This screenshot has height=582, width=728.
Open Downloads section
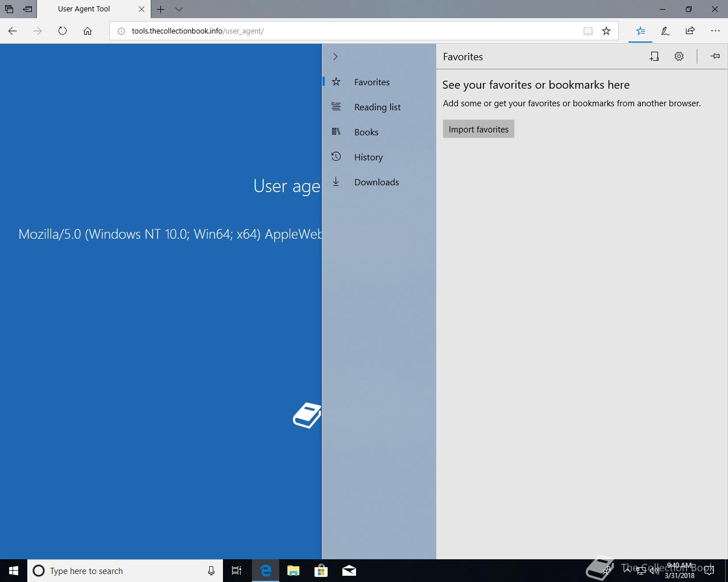tap(379, 182)
